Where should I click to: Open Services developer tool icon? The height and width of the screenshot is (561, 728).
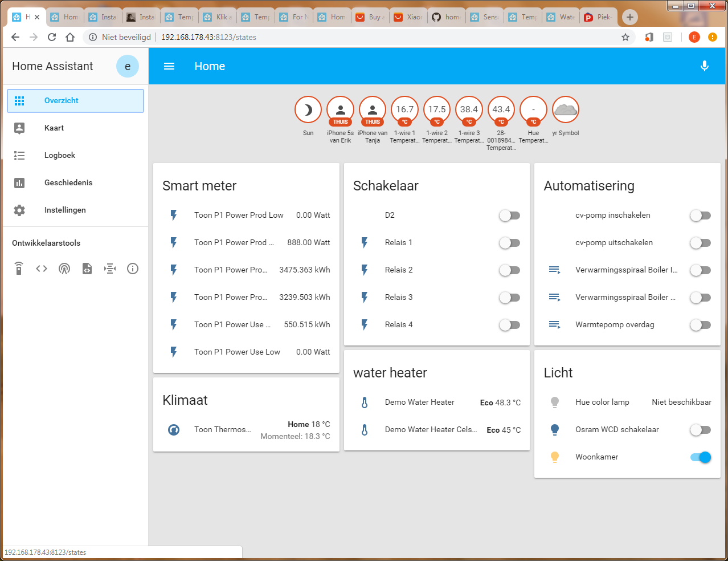pyautogui.click(x=110, y=269)
